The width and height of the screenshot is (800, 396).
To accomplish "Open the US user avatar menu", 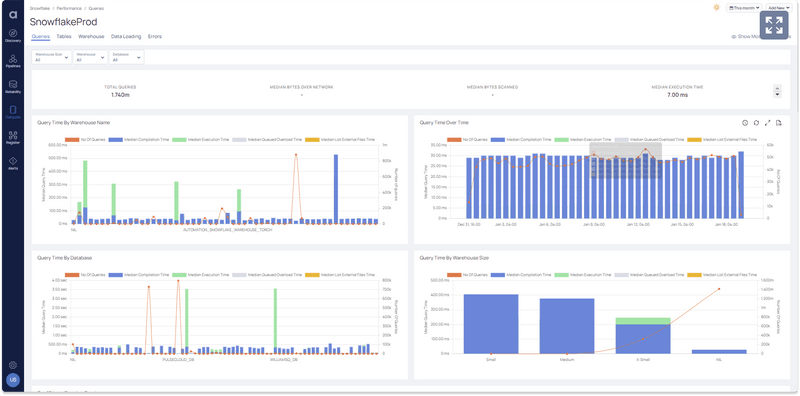I will [13, 380].
